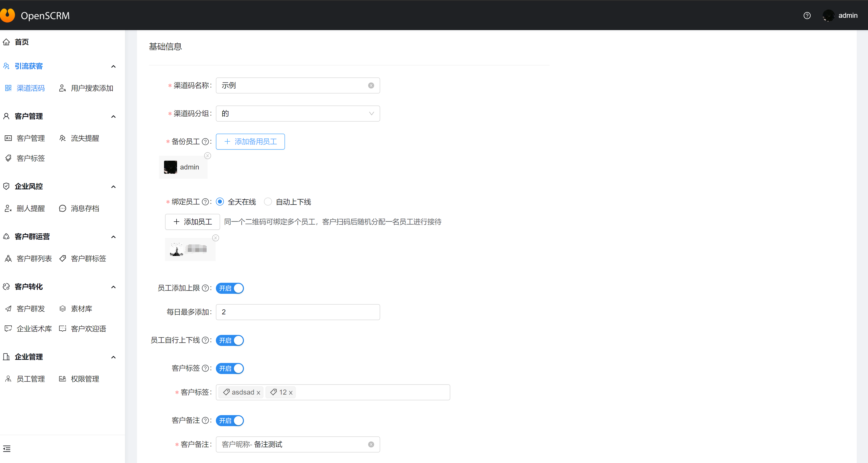Image resolution: width=868 pixels, height=463 pixels.
Task: Click the 添加员工 button
Action: coord(192,222)
